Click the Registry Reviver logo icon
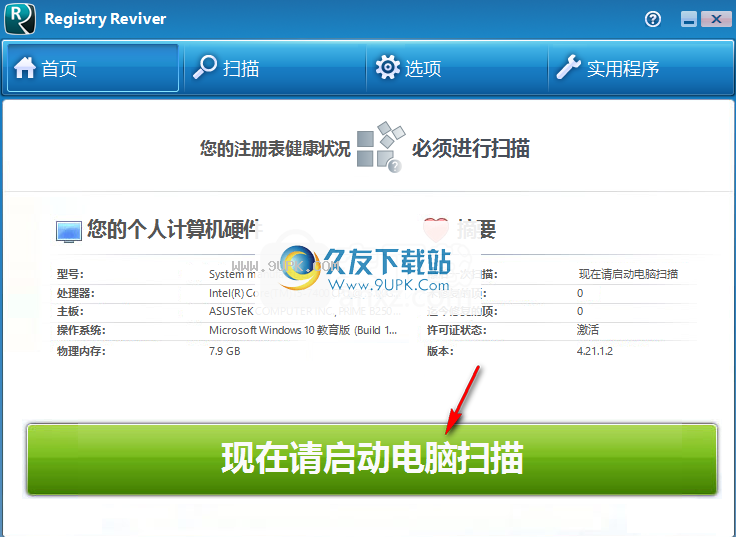736x537 pixels. (x=20, y=19)
